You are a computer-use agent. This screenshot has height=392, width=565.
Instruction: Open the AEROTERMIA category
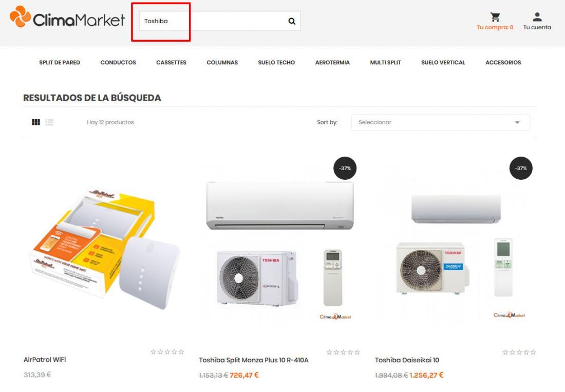(x=332, y=62)
